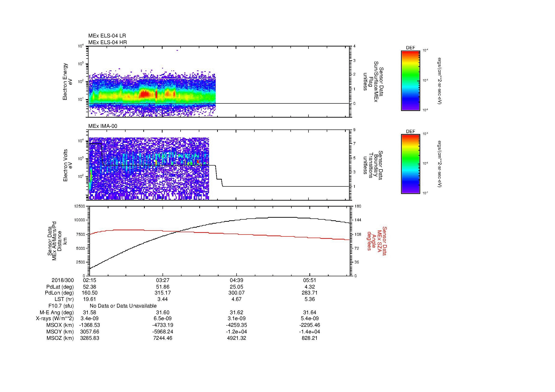
Task: Click PdLat value '25.05'
Action: (x=236, y=287)
